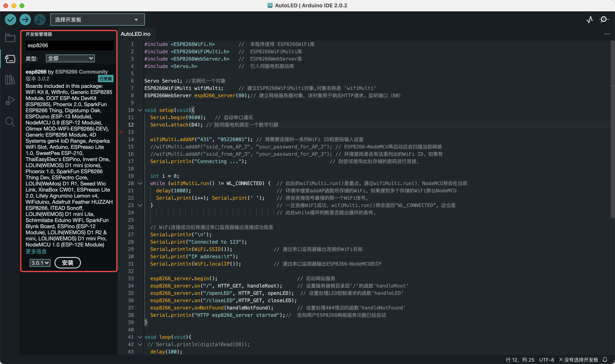Click the esp8266_server.onNotFound line
Viewport: 615px width, 364px height.
[x=212, y=308]
